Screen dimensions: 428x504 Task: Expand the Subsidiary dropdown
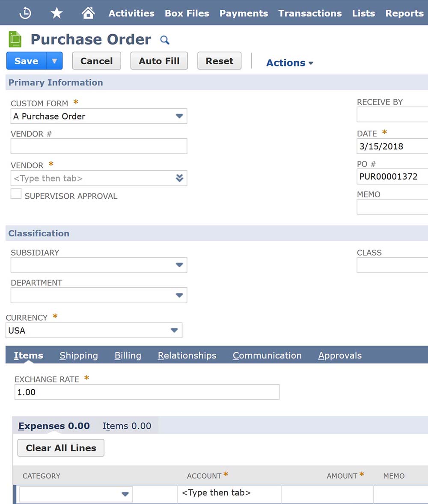click(179, 265)
